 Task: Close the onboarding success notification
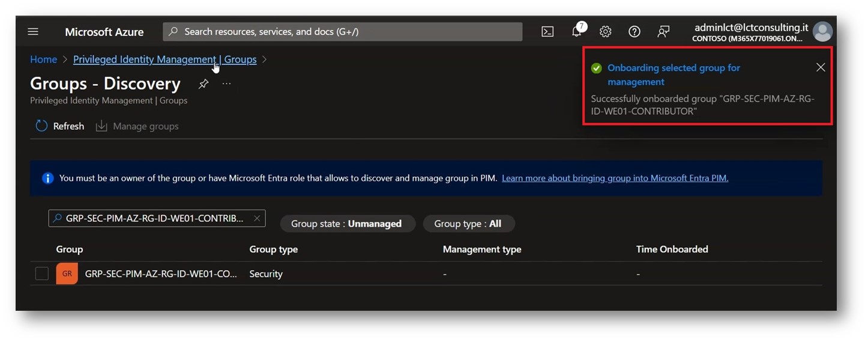(821, 67)
